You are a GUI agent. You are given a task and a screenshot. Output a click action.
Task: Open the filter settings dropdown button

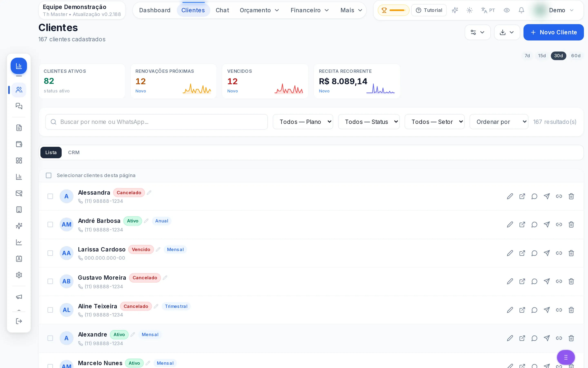pyautogui.click(x=478, y=32)
